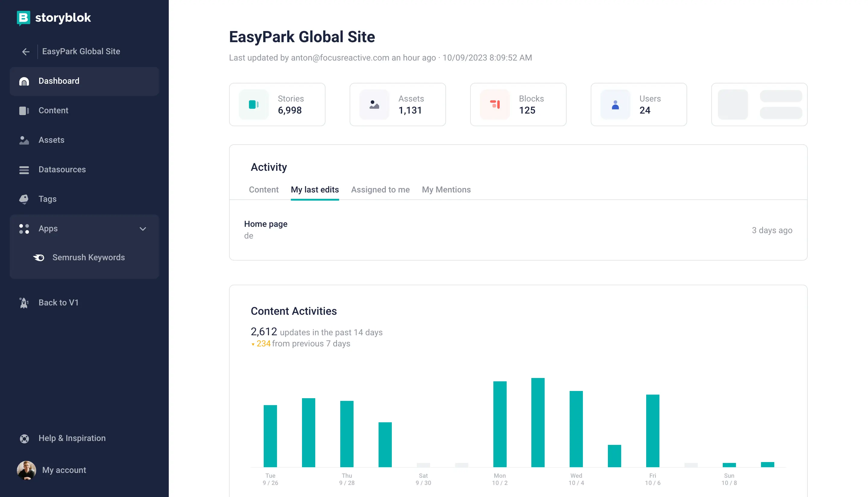Click the Storyblok logo icon

23,18
